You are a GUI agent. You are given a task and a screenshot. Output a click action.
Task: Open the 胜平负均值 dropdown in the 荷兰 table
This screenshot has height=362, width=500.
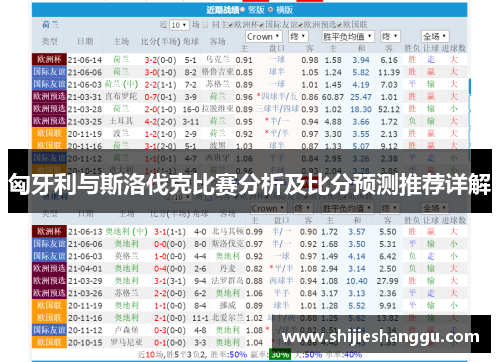348,36
